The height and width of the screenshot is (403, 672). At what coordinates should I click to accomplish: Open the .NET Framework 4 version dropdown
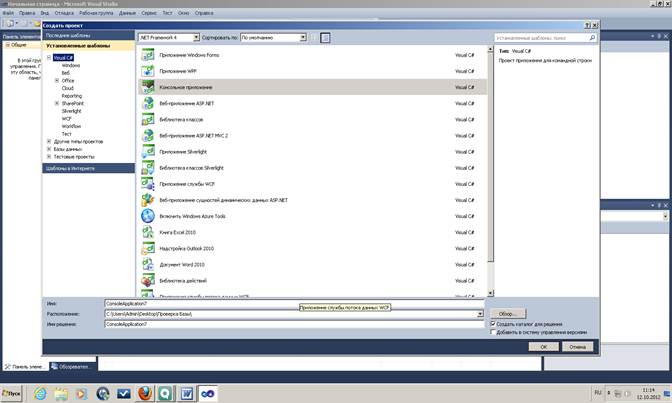196,38
